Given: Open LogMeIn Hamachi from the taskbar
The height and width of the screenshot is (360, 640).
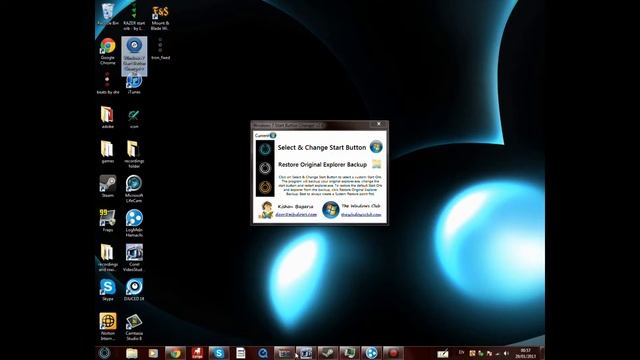Looking at the screenshot, I should pos(371,353).
